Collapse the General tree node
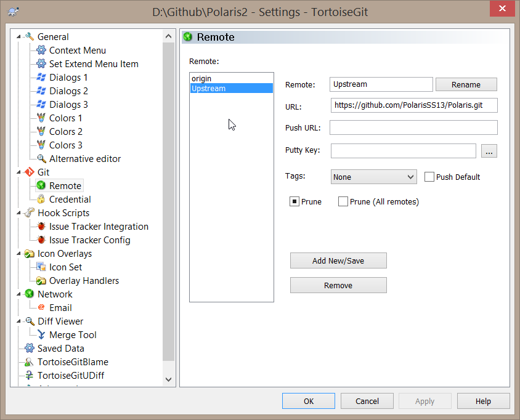 [x=18, y=37]
